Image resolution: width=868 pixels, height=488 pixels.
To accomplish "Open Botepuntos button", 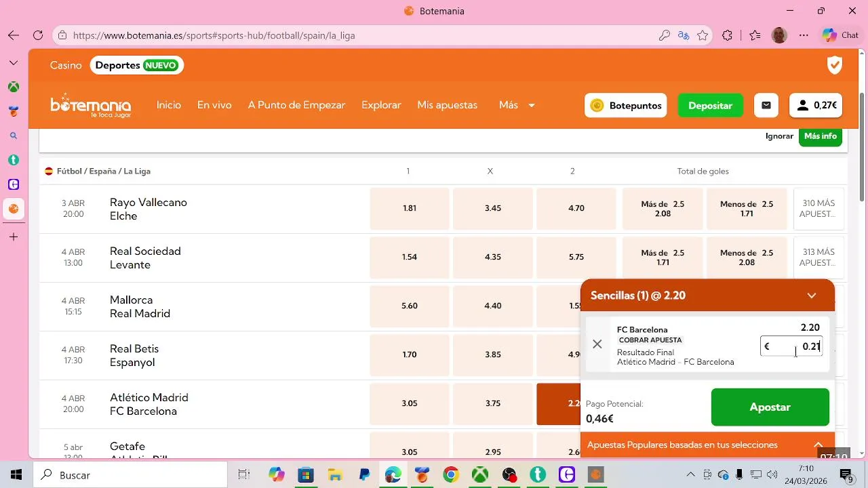I will click(625, 105).
